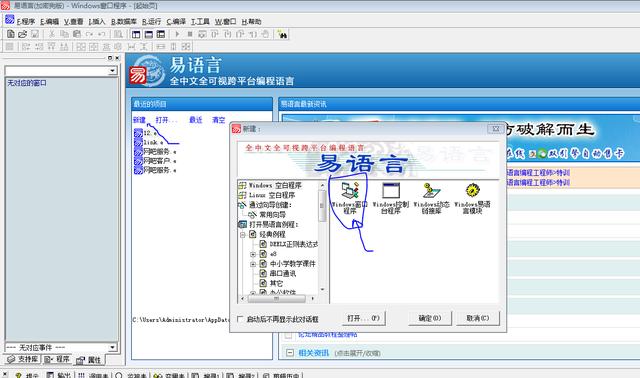Collapse the 相关资讯 section toggle
The width and height of the screenshot is (640, 378).
tap(290, 352)
